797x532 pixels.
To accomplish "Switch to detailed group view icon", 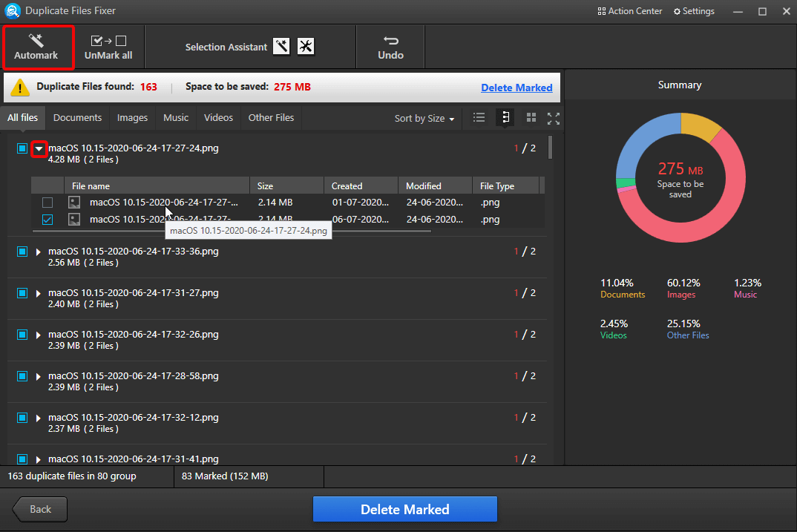I will click(x=505, y=118).
